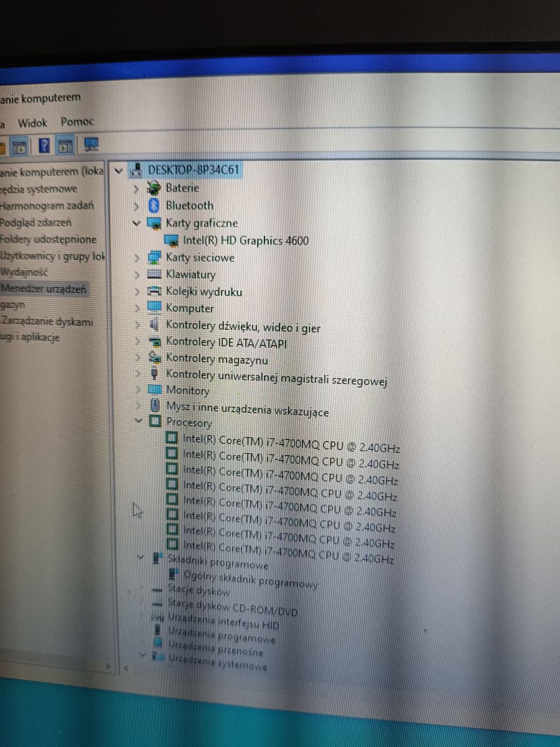Select Kontrolery uniwersalnej magistrali szeregowej
This screenshot has height=747, width=560.
[x=277, y=378]
